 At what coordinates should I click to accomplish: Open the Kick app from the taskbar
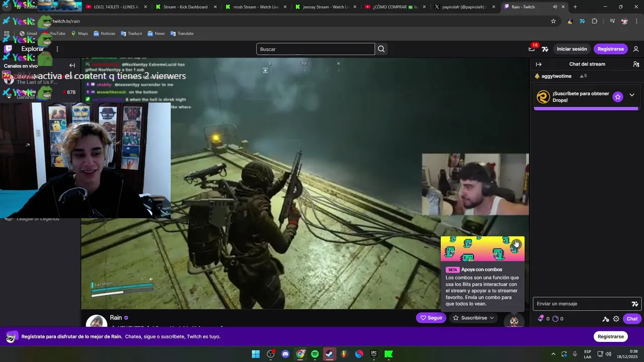click(x=388, y=354)
